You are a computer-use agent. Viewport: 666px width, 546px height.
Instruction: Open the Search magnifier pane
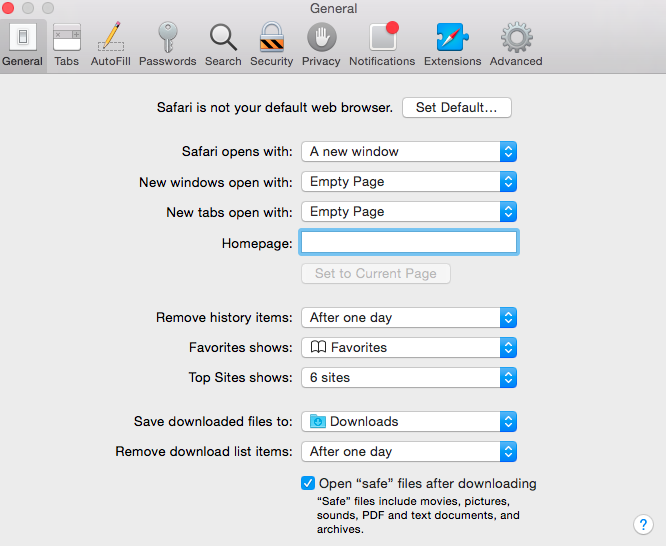[x=223, y=45]
